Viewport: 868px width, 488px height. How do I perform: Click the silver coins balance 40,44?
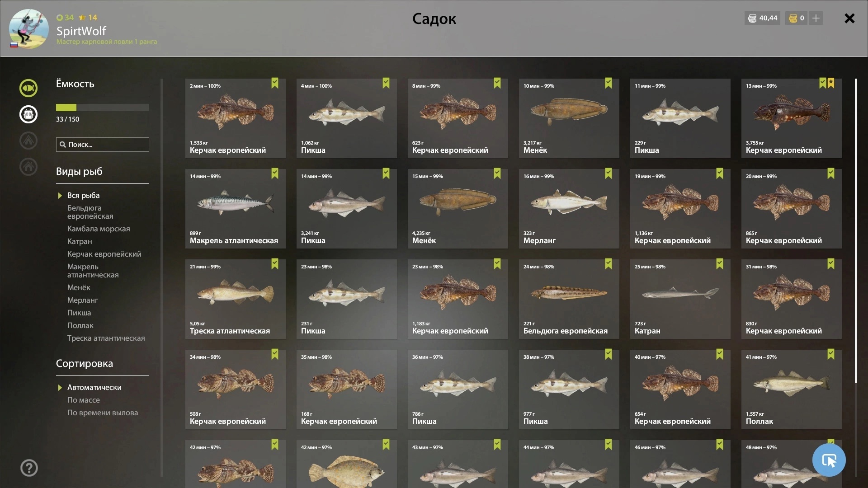point(762,18)
